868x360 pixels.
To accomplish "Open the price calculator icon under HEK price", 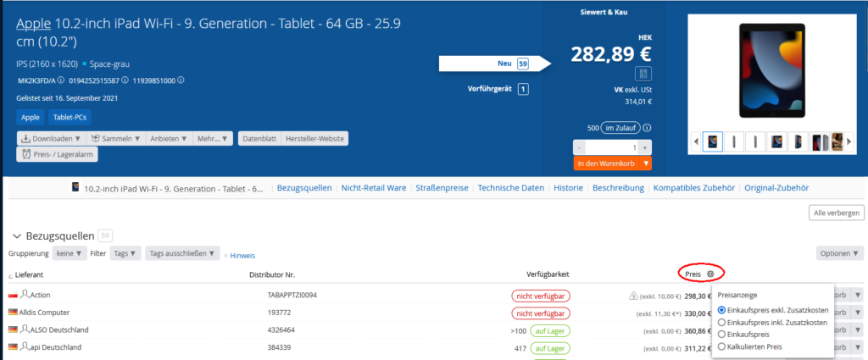I will tap(643, 74).
